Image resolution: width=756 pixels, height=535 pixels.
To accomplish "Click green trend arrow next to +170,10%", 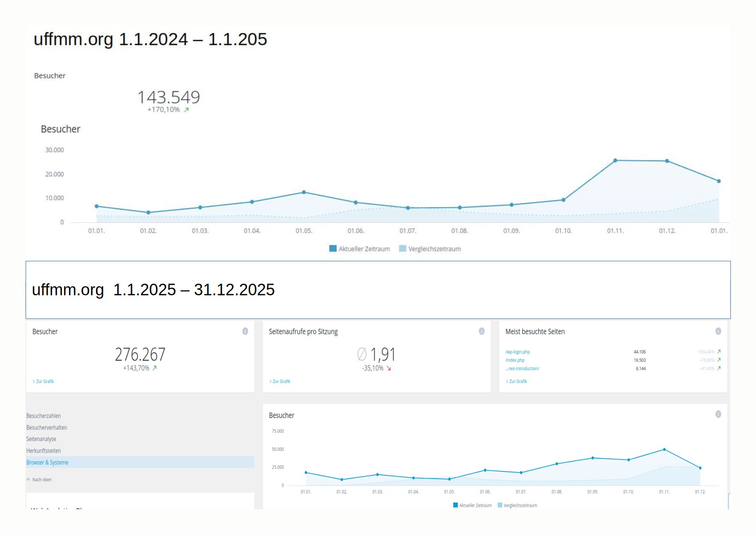I will (x=186, y=110).
